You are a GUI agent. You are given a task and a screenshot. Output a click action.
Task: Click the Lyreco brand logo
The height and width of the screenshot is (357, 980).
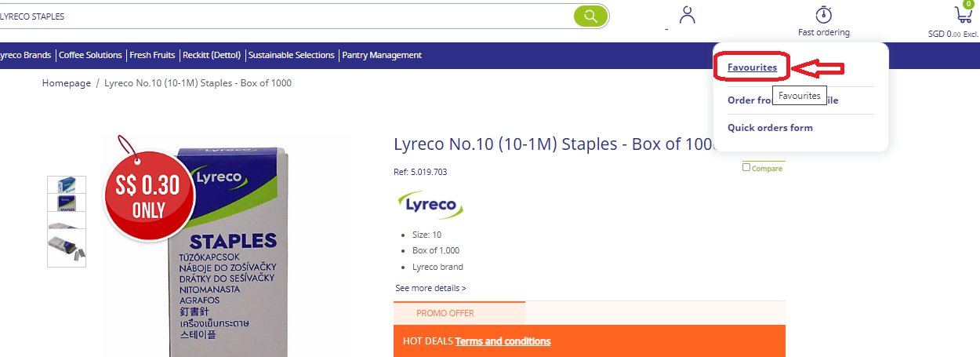pyautogui.click(x=431, y=206)
